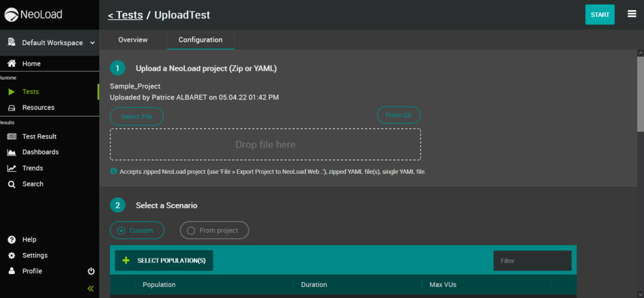Click the From Git button
Viewport: 644px width, 298px height.
point(399,115)
